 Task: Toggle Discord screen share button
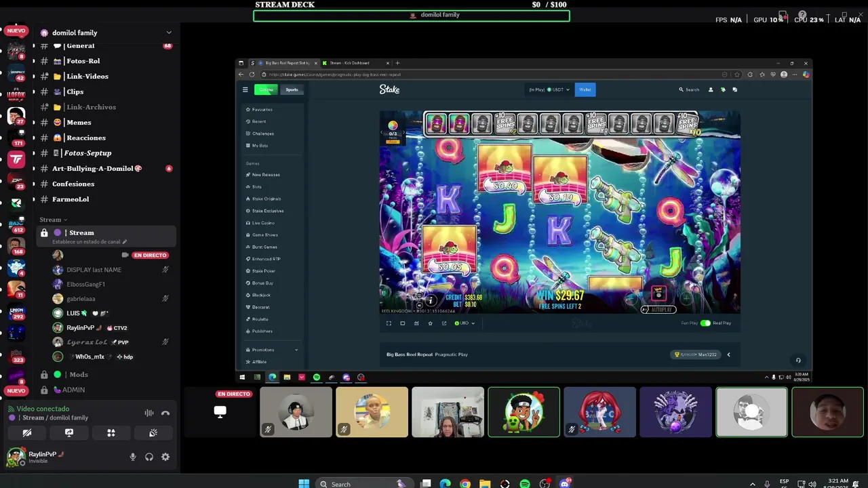pyautogui.click(x=69, y=432)
